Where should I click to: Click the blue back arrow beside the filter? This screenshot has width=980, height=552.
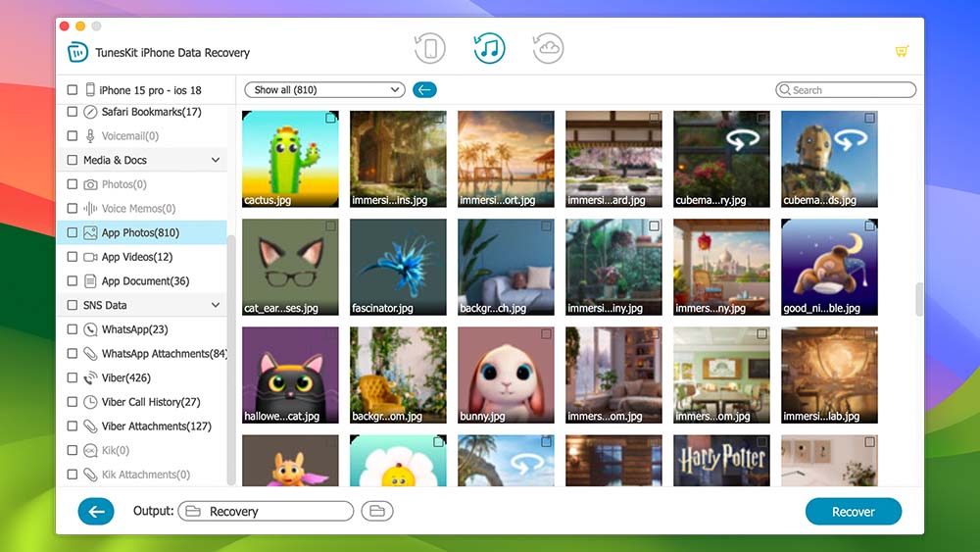tap(424, 90)
